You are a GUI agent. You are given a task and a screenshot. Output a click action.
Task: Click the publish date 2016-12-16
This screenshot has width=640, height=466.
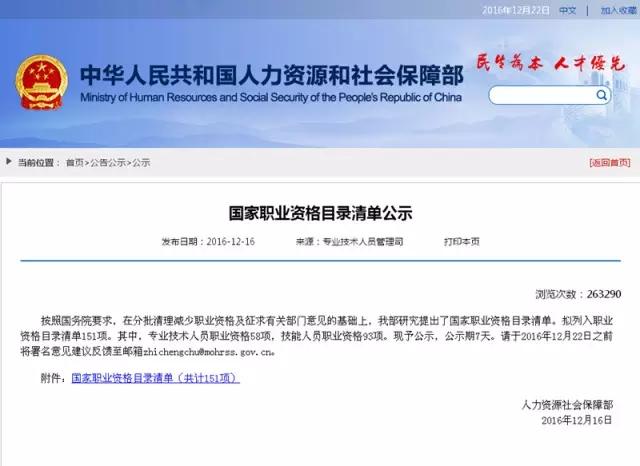pyautogui.click(x=231, y=242)
